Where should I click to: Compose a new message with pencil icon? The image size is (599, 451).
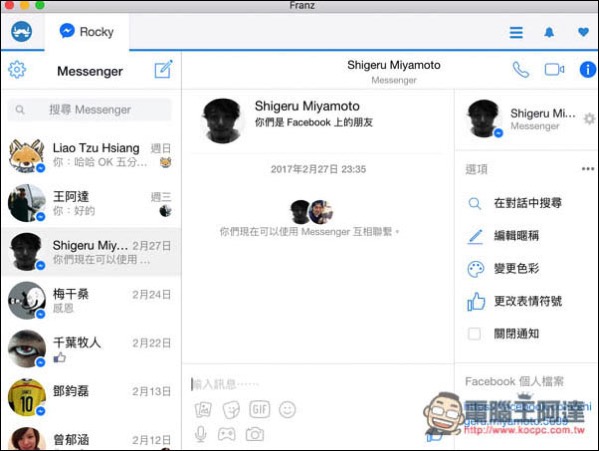point(163,70)
